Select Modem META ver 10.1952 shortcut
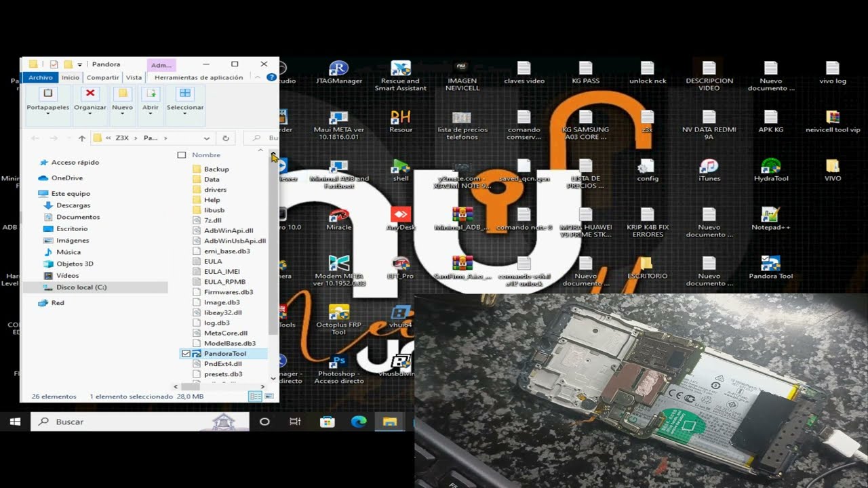 (x=338, y=271)
